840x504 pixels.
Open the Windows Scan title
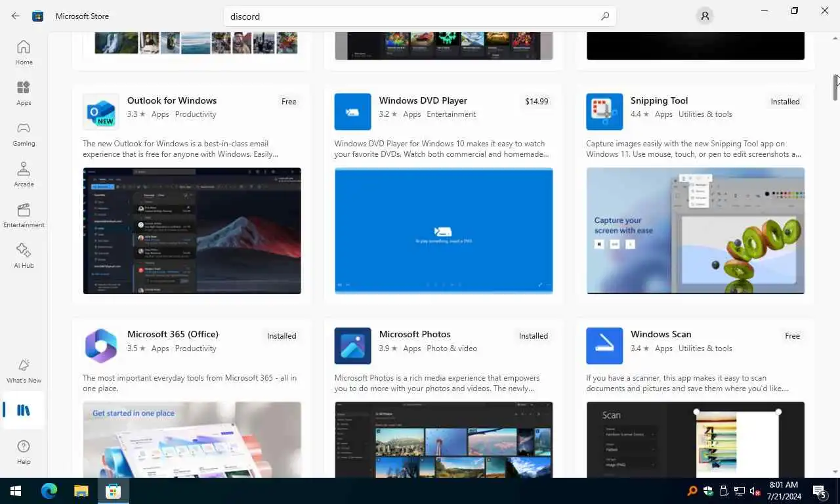click(x=661, y=334)
